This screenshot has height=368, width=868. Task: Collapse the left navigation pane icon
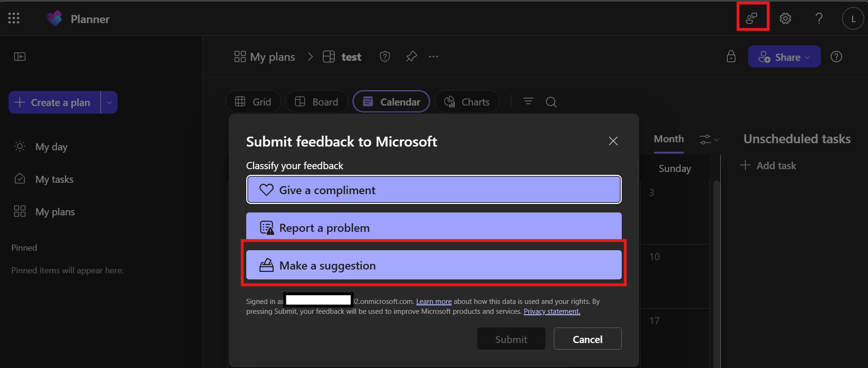(x=20, y=57)
